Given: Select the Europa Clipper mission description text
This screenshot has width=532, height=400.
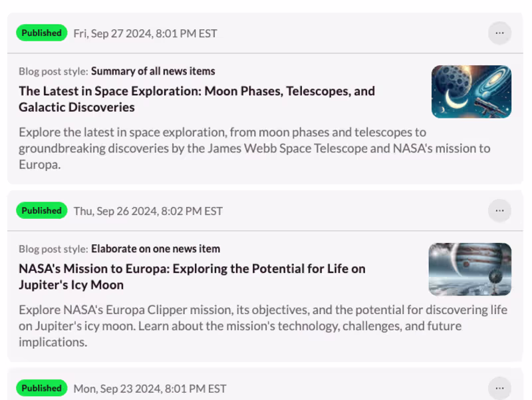Looking at the screenshot, I should point(263,326).
